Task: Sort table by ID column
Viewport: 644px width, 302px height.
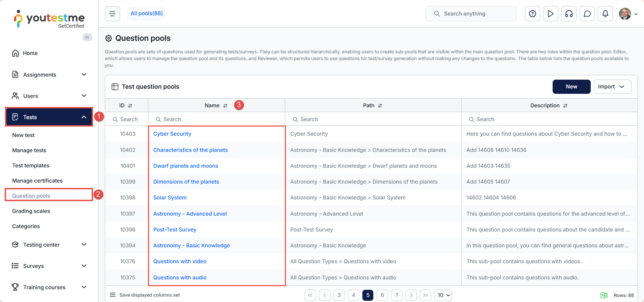Action: (x=130, y=106)
